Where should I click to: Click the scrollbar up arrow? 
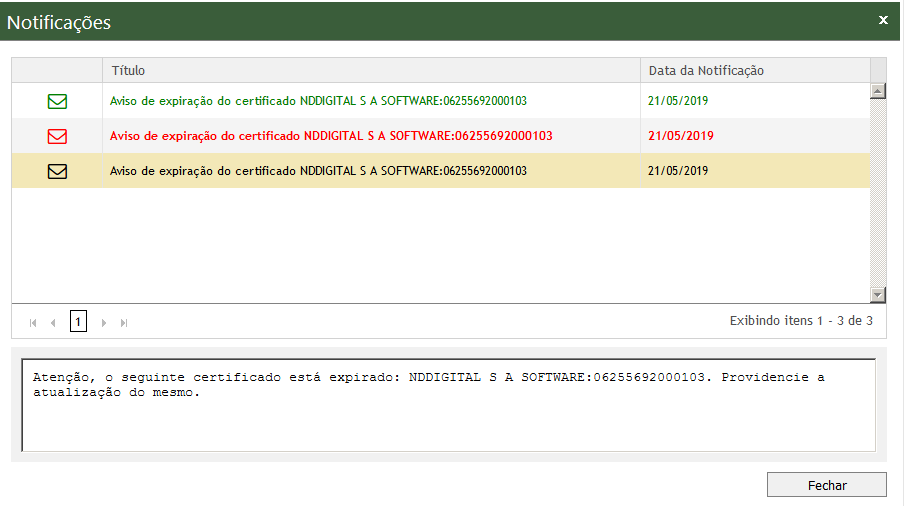coord(877,91)
